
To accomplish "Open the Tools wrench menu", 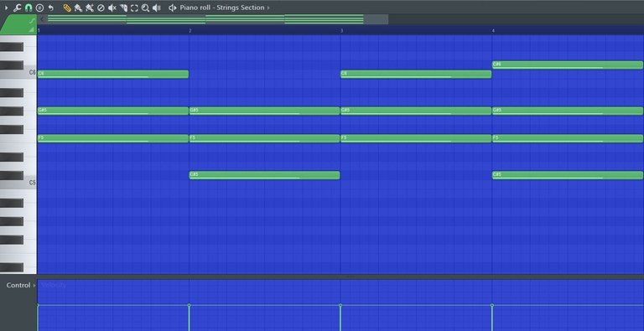I will pos(17,8).
